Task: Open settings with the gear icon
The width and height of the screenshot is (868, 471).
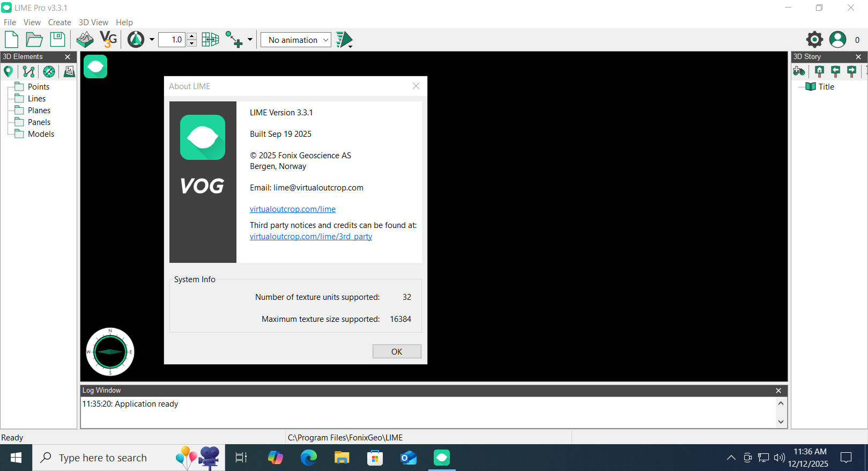Action: pos(814,39)
